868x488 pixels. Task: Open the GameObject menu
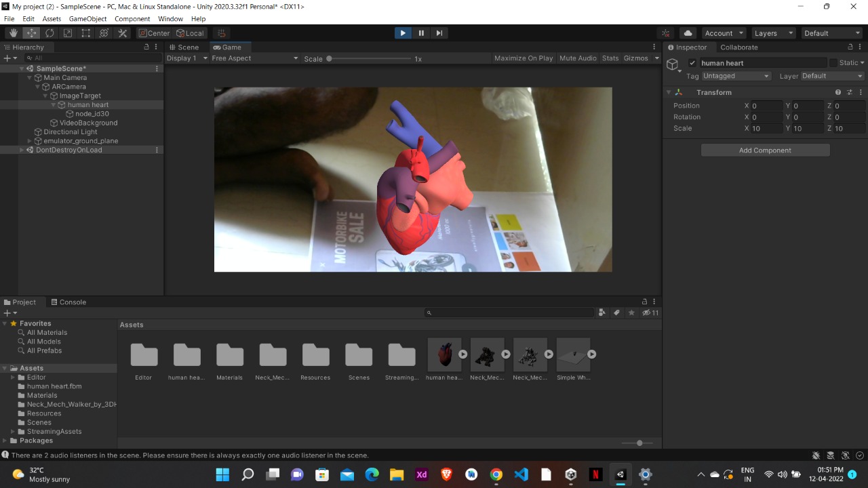(87, 19)
